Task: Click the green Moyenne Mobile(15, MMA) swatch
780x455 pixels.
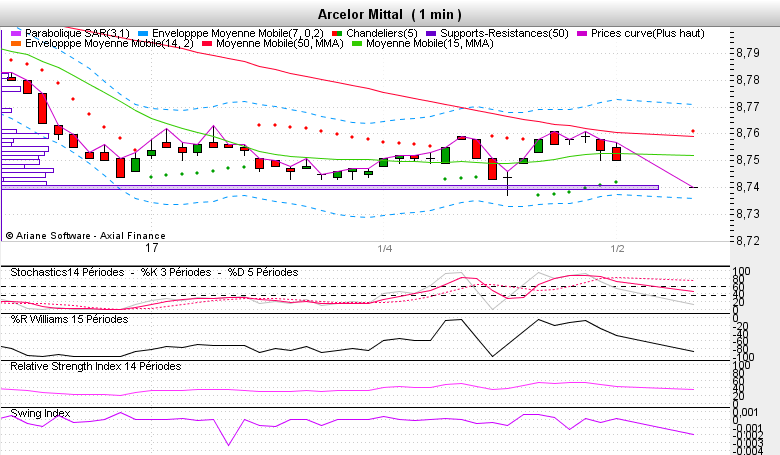Action: point(357,44)
